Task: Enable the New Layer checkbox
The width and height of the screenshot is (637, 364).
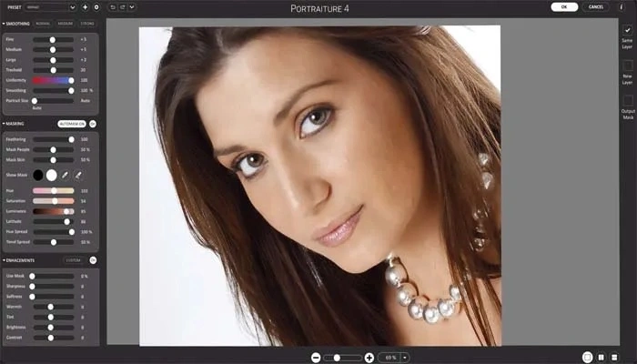Action: (627, 66)
